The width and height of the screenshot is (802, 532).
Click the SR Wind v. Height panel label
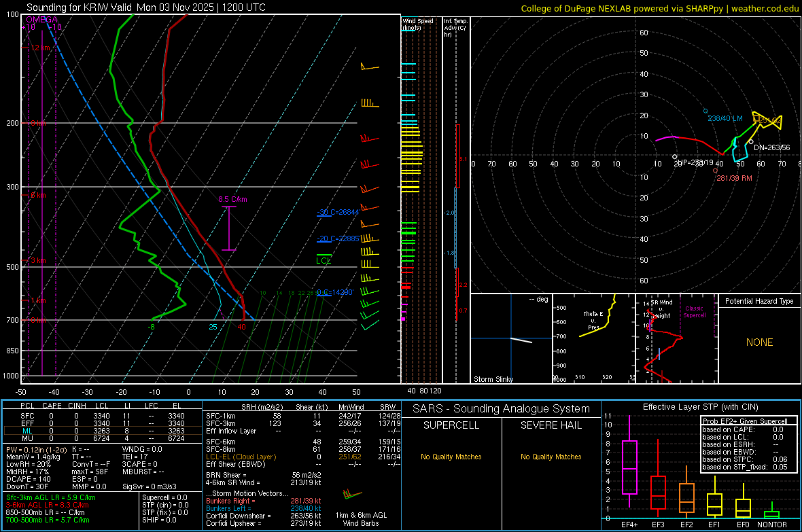[661, 309]
